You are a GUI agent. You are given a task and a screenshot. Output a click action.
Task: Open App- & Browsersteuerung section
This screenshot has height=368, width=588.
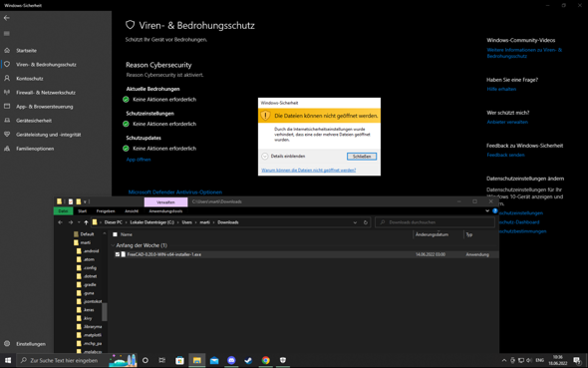(x=44, y=107)
